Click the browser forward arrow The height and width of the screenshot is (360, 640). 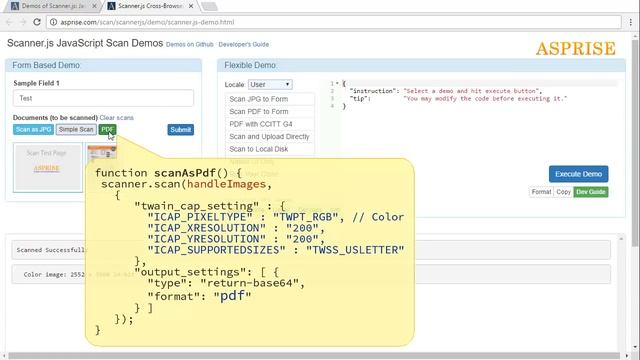[x=23, y=22]
